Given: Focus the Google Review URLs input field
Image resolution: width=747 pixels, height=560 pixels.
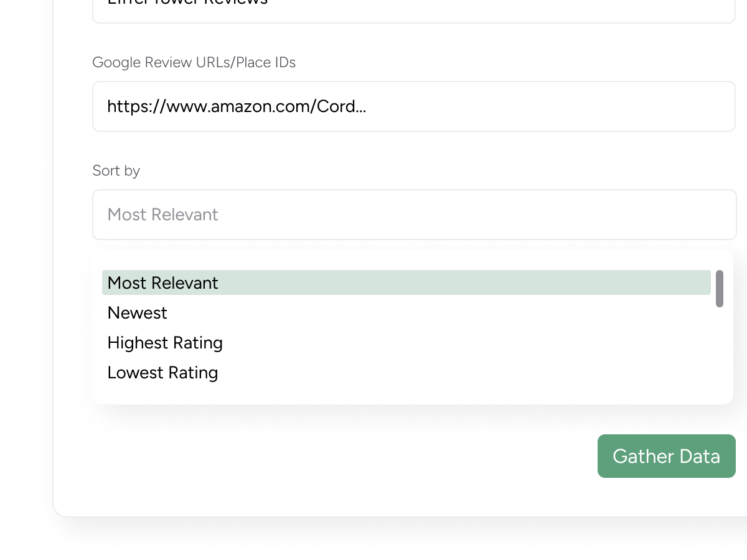Looking at the screenshot, I should [414, 106].
